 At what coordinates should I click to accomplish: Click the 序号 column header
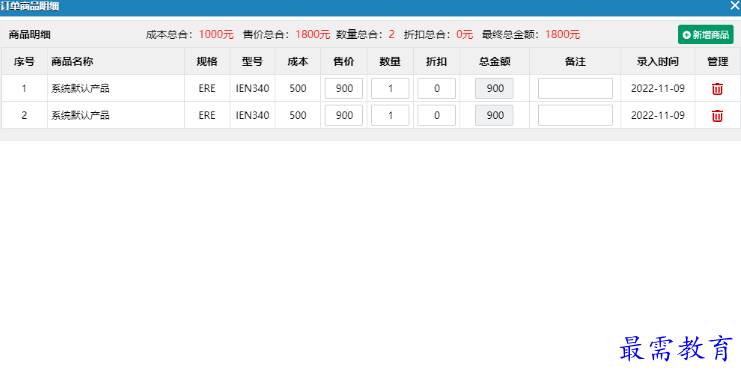tap(24, 61)
